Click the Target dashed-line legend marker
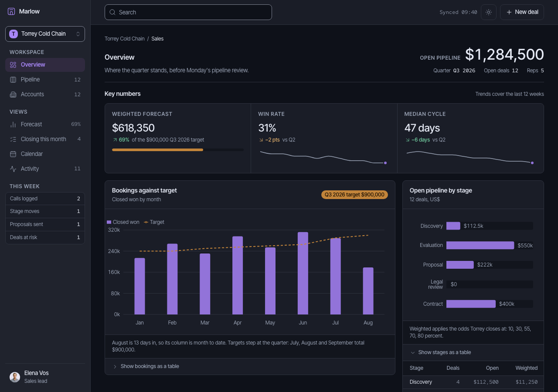Image resolution: width=558 pixels, height=392 pixels. tap(146, 222)
